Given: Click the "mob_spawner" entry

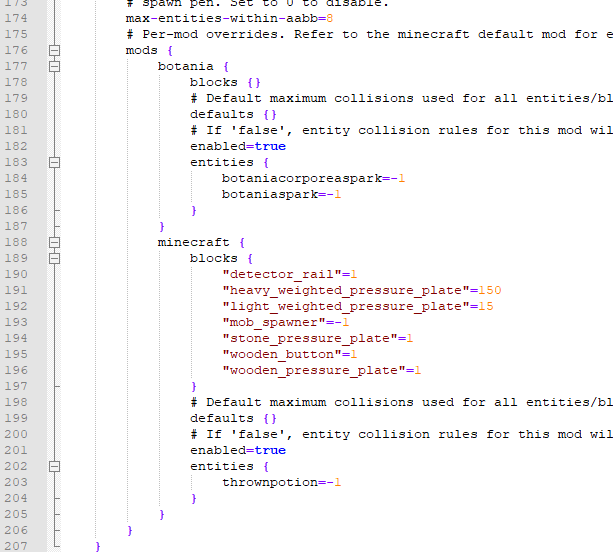Looking at the screenshot, I should [x=285, y=323].
